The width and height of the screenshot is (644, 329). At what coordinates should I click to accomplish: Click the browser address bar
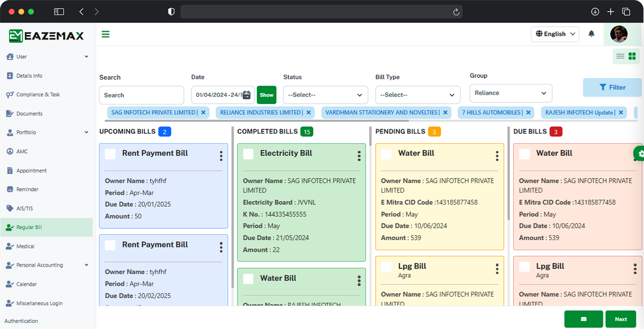click(322, 11)
